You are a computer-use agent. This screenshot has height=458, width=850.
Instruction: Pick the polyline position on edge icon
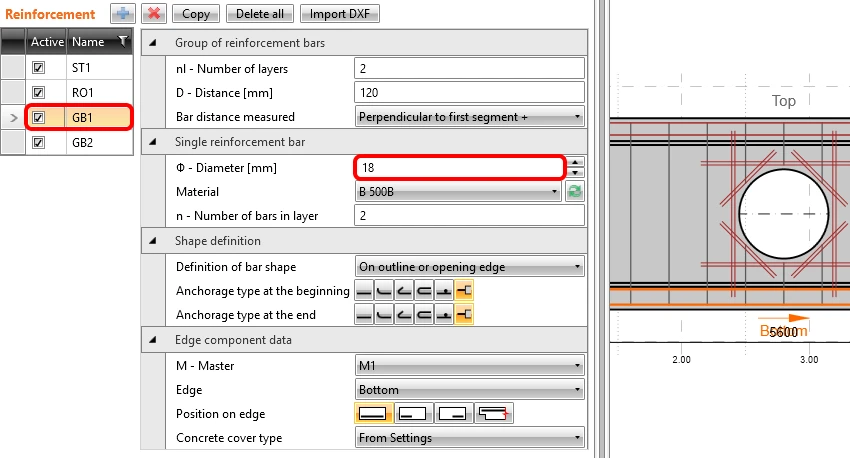point(494,414)
